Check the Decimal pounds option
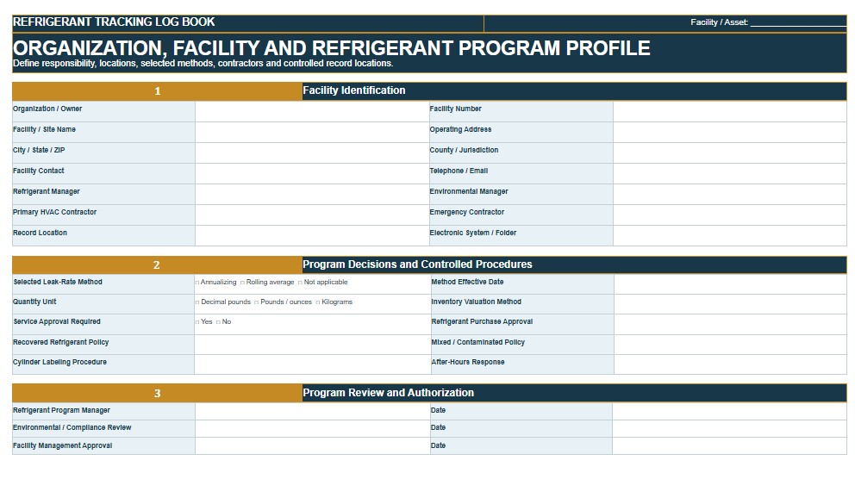Image resolution: width=855 pixels, height=504 pixels. coord(197,302)
